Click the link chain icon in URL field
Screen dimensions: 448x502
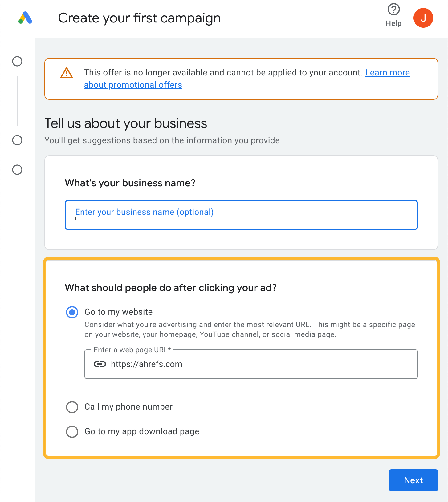100,364
